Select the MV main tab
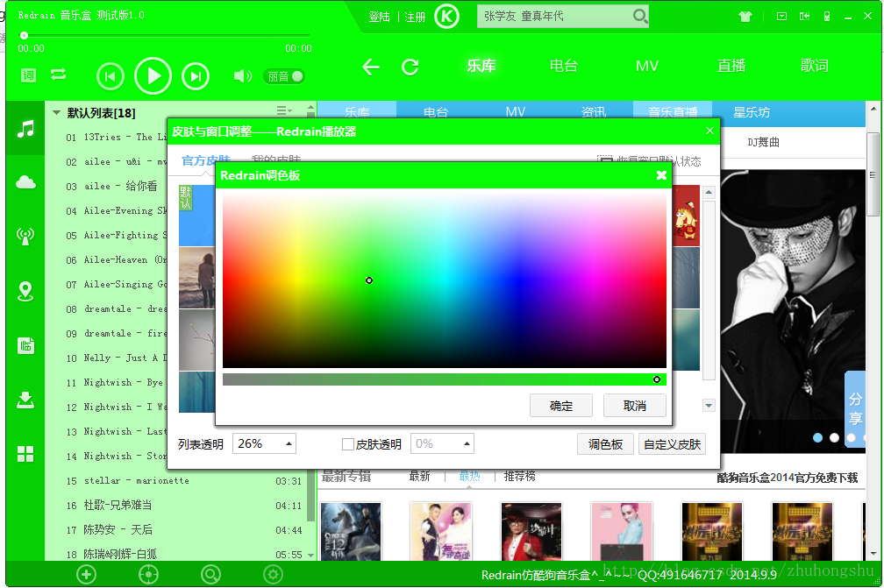The width and height of the screenshot is (884, 588). coord(647,66)
